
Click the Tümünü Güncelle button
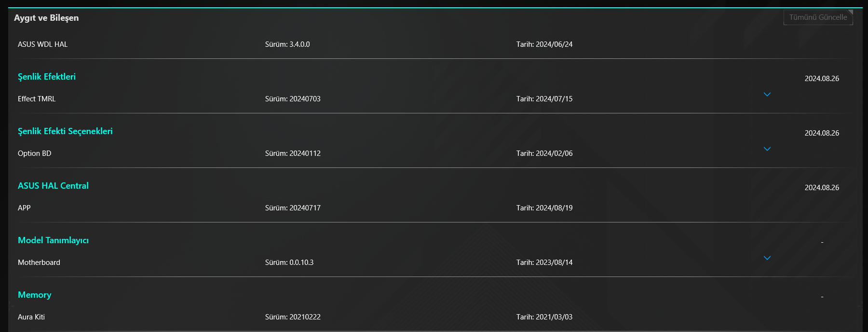(818, 17)
